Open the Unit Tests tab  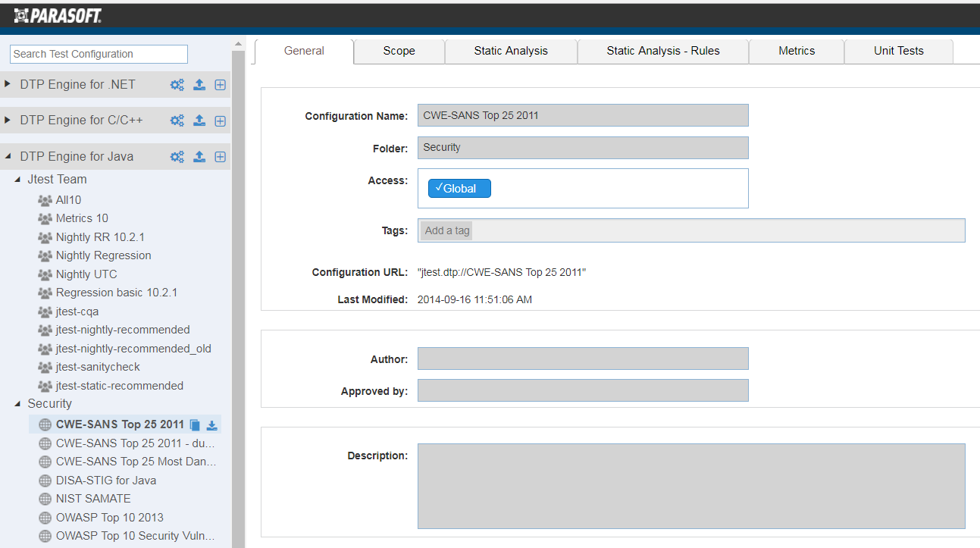(x=899, y=51)
